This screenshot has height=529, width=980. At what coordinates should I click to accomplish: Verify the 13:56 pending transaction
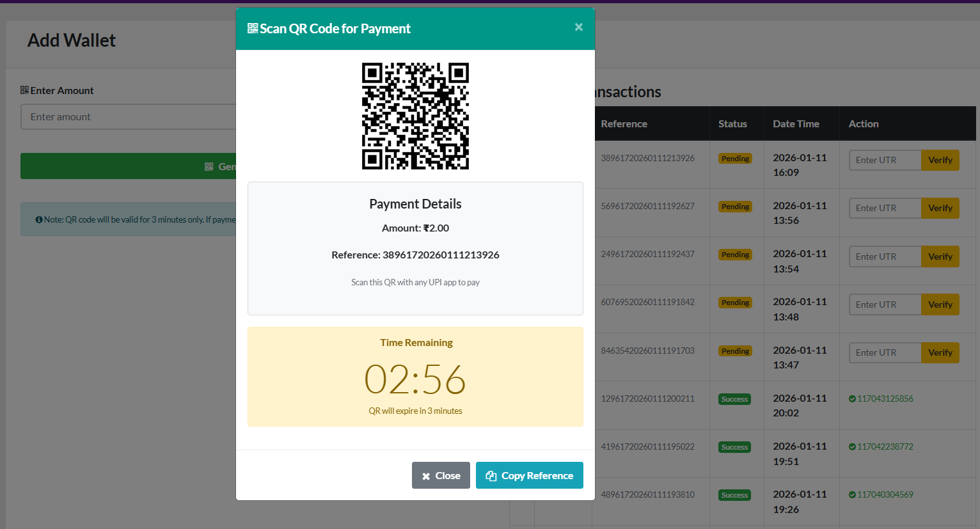pyautogui.click(x=940, y=208)
